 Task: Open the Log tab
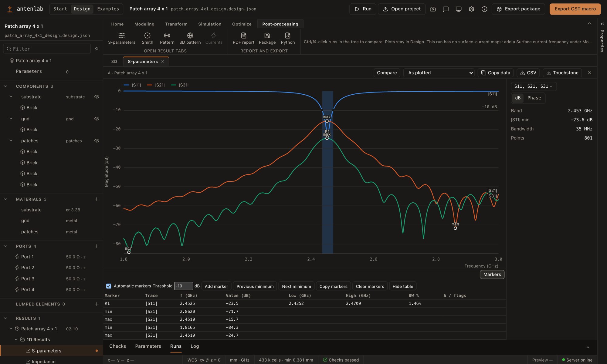(x=195, y=346)
